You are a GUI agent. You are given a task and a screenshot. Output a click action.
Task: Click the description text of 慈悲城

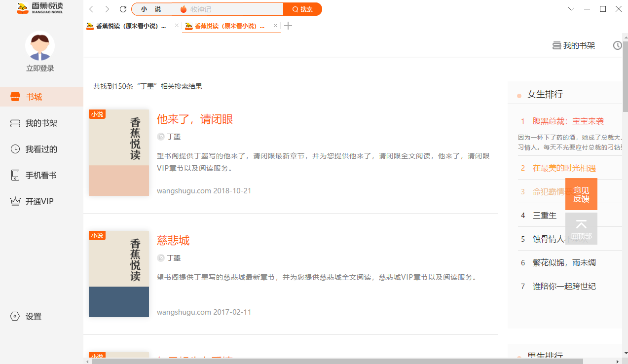(317, 277)
